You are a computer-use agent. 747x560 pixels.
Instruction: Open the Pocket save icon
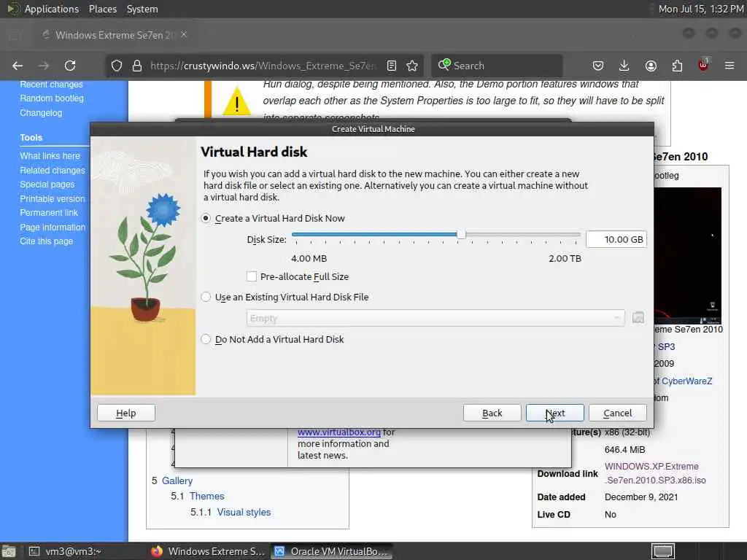coord(598,66)
